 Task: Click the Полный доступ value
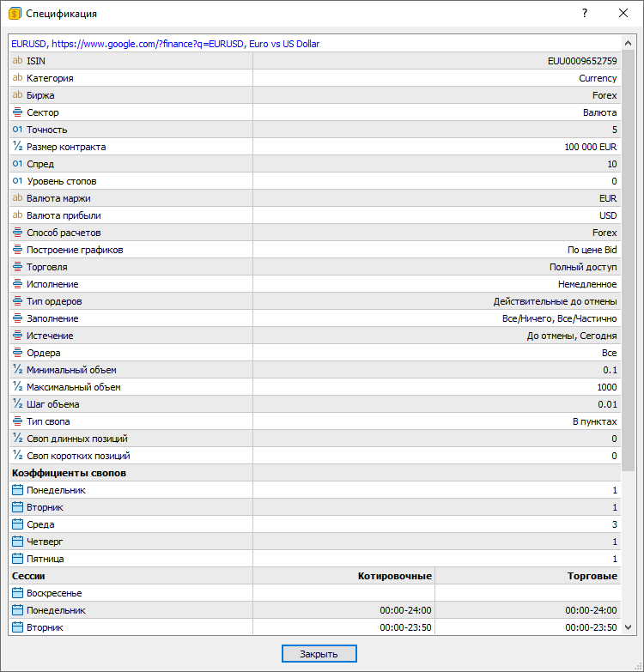tap(583, 267)
